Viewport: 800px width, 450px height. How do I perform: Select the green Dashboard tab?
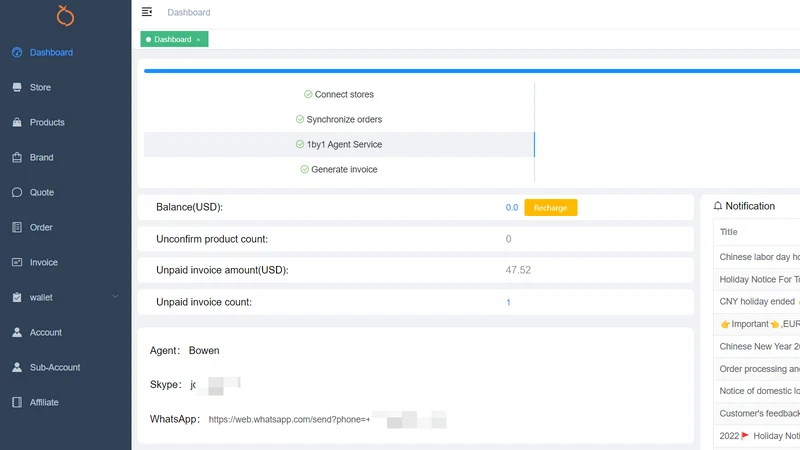pyautogui.click(x=172, y=39)
